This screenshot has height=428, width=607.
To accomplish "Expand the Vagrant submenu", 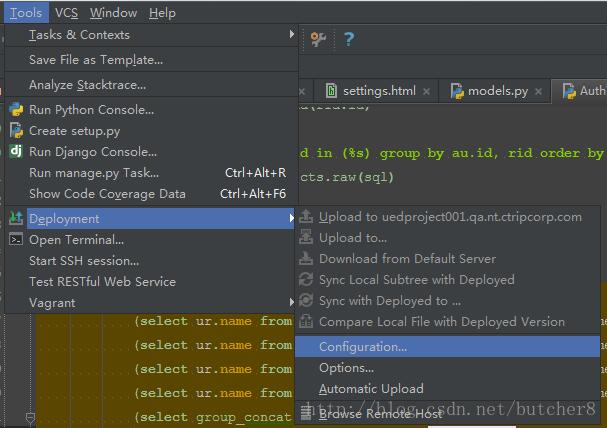I will (292, 302).
